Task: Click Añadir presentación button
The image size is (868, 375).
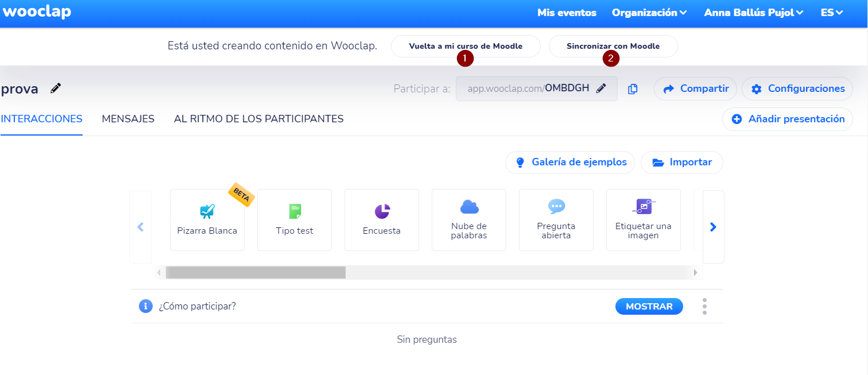Action: click(x=788, y=119)
